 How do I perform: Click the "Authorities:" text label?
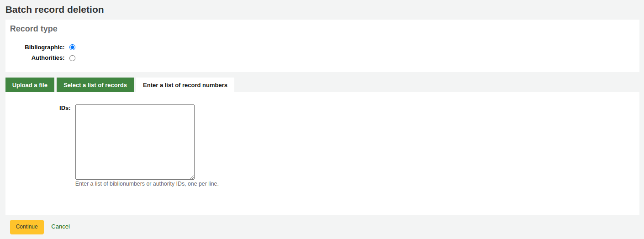[x=48, y=58]
